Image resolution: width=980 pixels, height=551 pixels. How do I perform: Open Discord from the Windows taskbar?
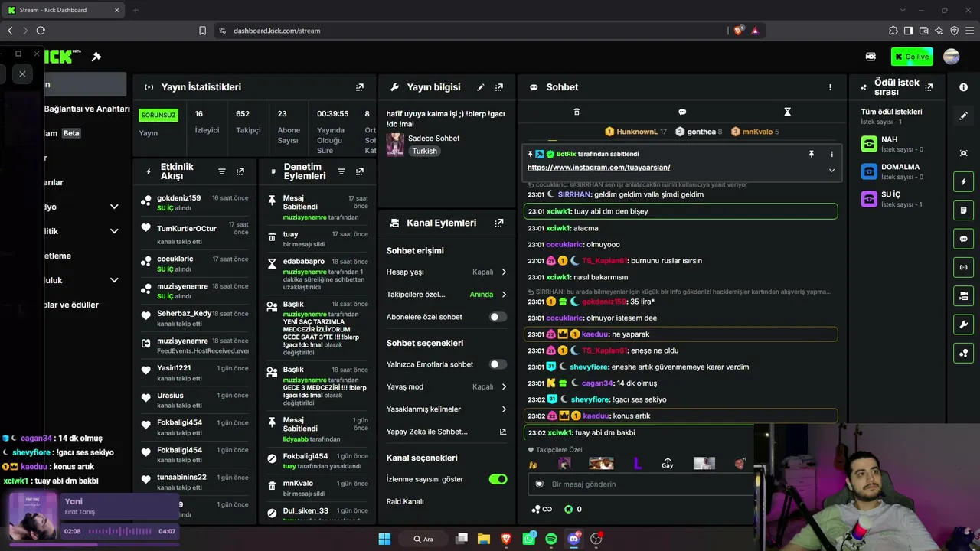pos(574,539)
